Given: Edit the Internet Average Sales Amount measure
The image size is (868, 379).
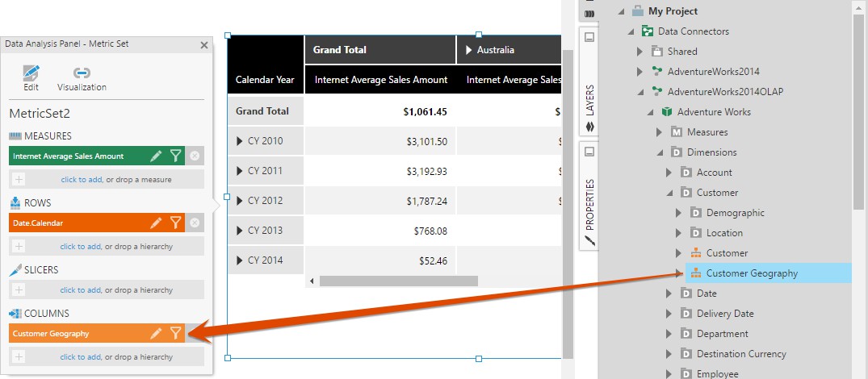Looking at the screenshot, I should tap(157, 156).
